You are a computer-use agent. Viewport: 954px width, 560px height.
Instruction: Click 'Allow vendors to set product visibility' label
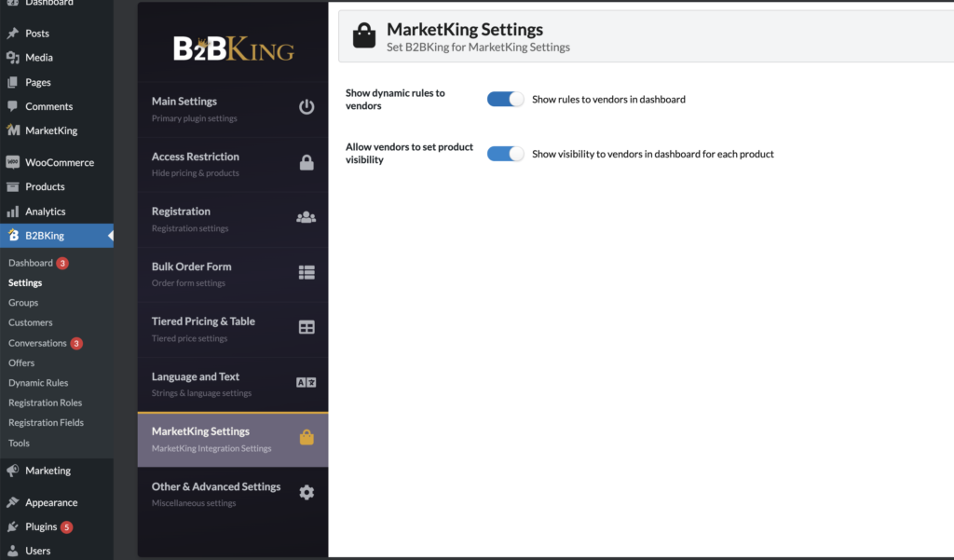pos(410,154)
